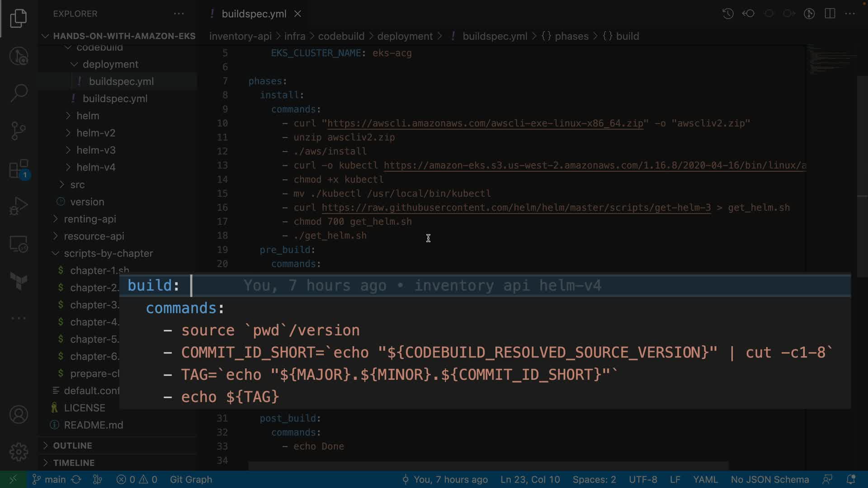The width and height of the screenshot is (868, 488).
Task: Expand the TIMELINE section
Action: [74, 463]
